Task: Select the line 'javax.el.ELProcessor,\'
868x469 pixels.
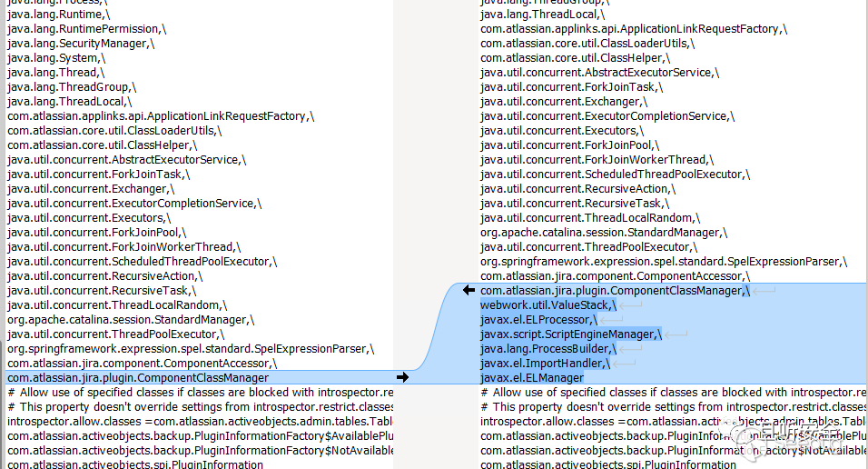Action: [538, 319]
